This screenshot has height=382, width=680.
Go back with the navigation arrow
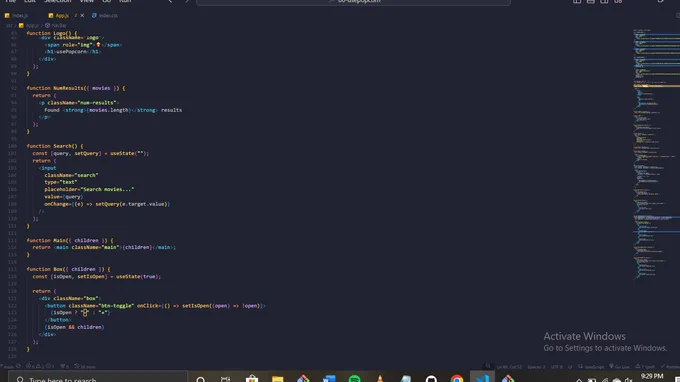point(170,1)
